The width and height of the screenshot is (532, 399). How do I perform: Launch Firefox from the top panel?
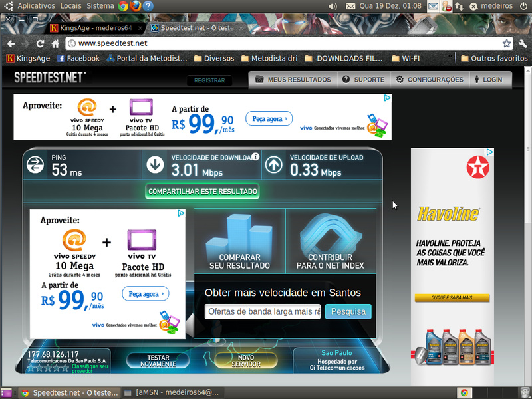coord(136,6)
